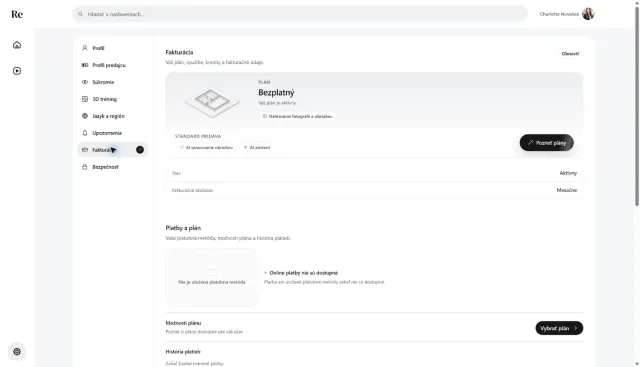Image resolution: width=640 pixels, height=367 pixels.
Task: Click the Mesačne billing period value
Action: (x=567, y=190)
